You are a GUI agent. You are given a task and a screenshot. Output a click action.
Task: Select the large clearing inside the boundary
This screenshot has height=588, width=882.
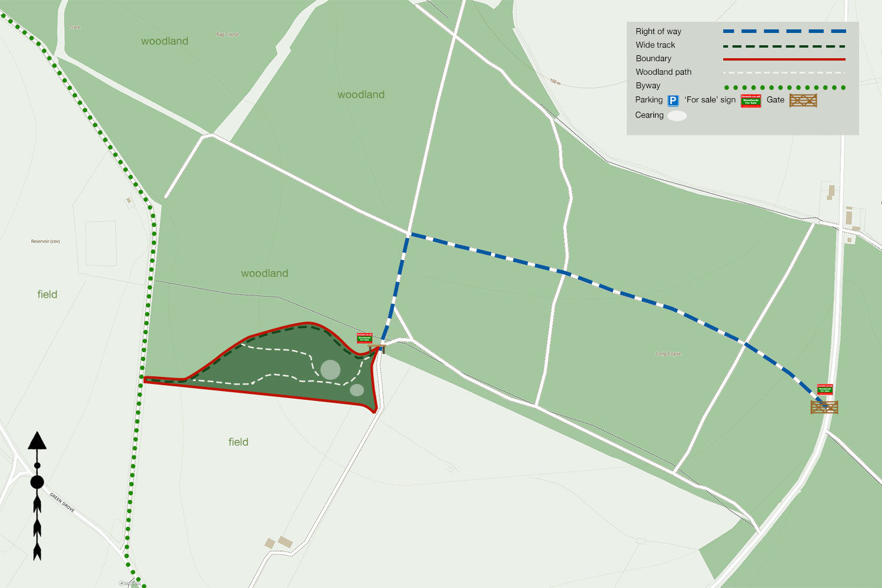tap(330, 370)
